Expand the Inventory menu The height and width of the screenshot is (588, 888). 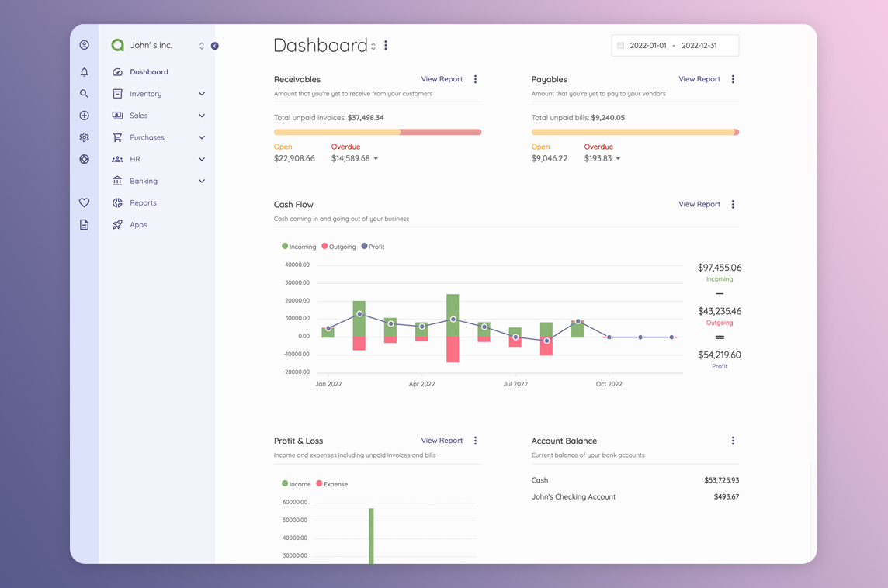pyautogui.click(x=201, y=93)
